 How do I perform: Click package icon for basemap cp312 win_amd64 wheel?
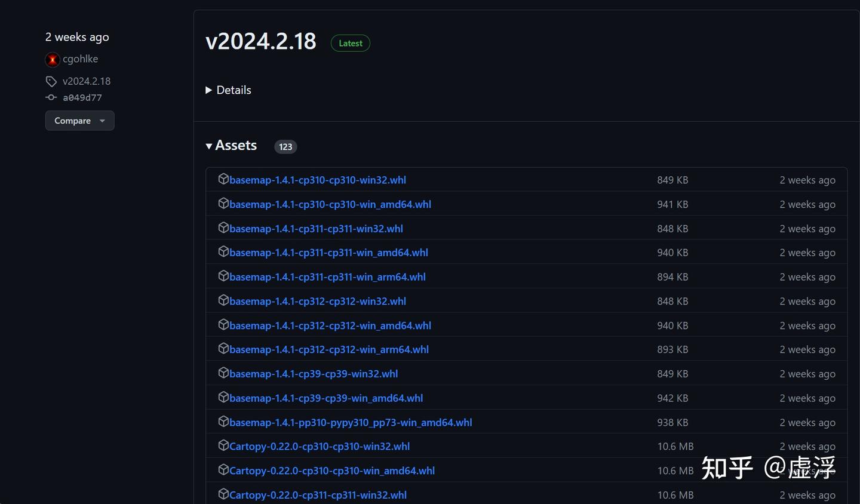click(223, 325)
